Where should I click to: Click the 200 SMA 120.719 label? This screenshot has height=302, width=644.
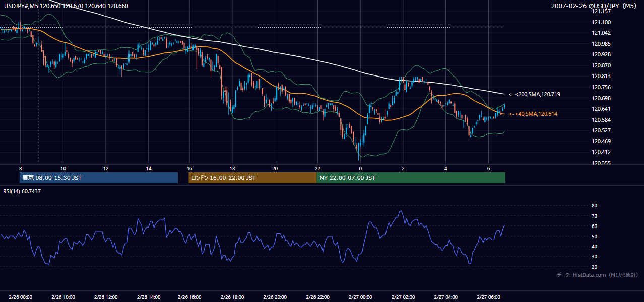point(535,94)
